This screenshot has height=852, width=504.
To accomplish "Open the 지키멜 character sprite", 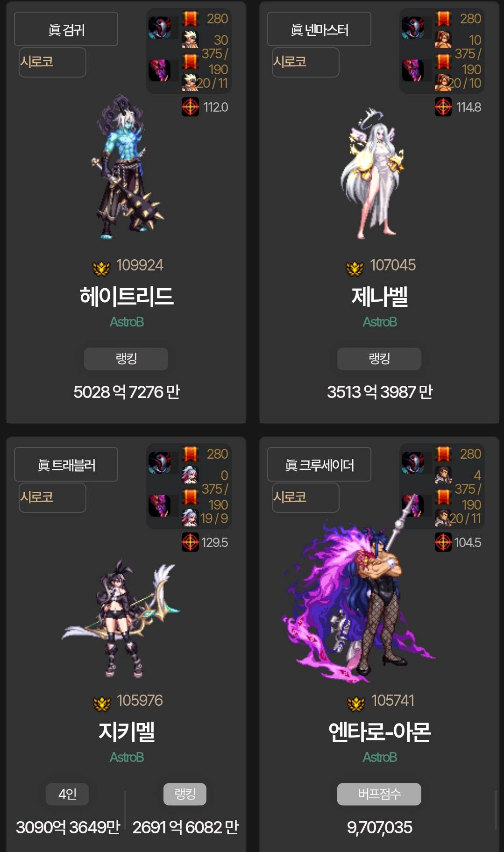I will (122, 618).
